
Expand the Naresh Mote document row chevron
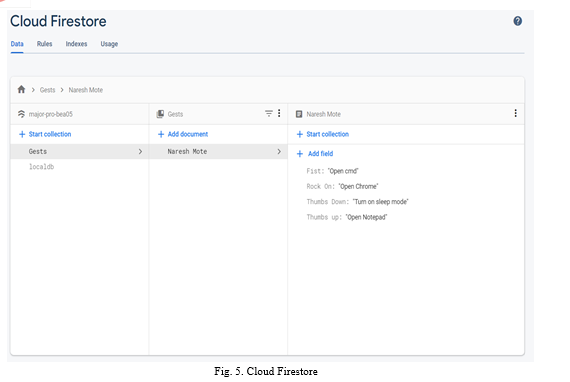click(x=279, y=152)
